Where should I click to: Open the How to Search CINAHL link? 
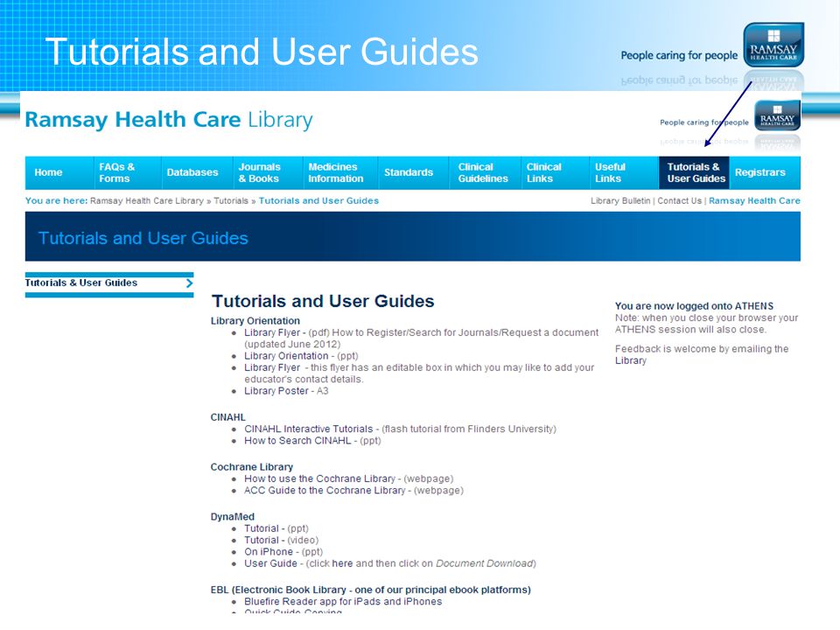(x=297, y=441)
